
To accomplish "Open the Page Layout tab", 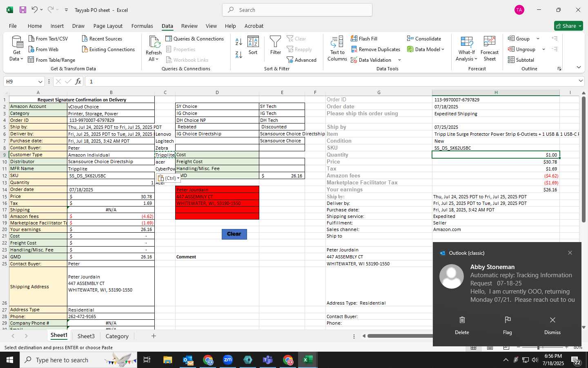I will point(108,26).
